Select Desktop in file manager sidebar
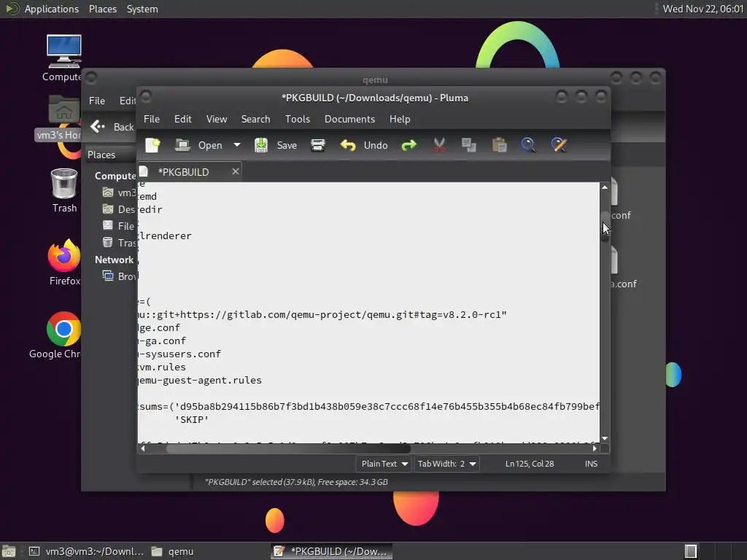This screenshot has width=747, height=560. (x=119, y=209)
